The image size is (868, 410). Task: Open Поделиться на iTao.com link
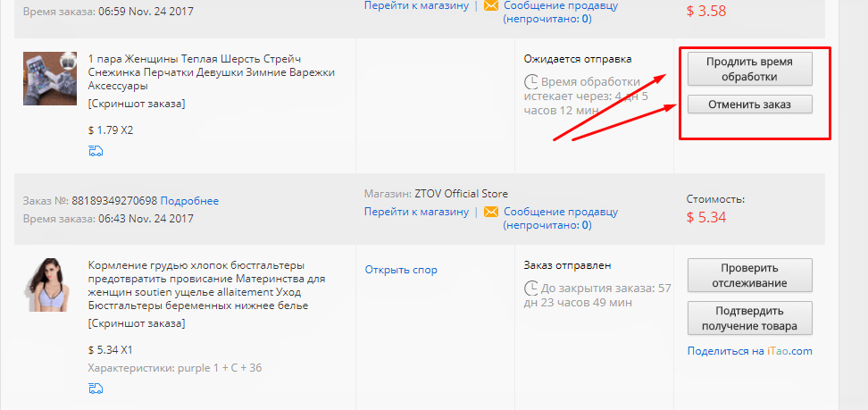749,351
